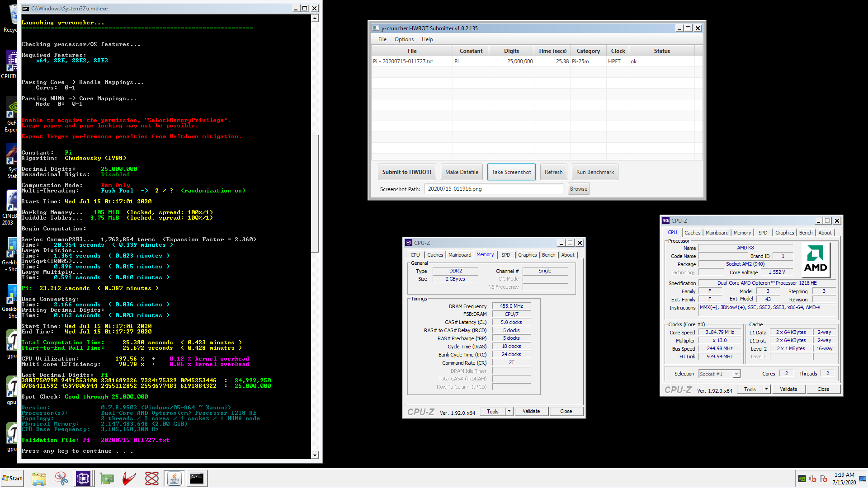Open About tab in Memory CPU-Z window
Image resolution: width=868 pixels, height=488 pixels.
(x=568, y=255)
